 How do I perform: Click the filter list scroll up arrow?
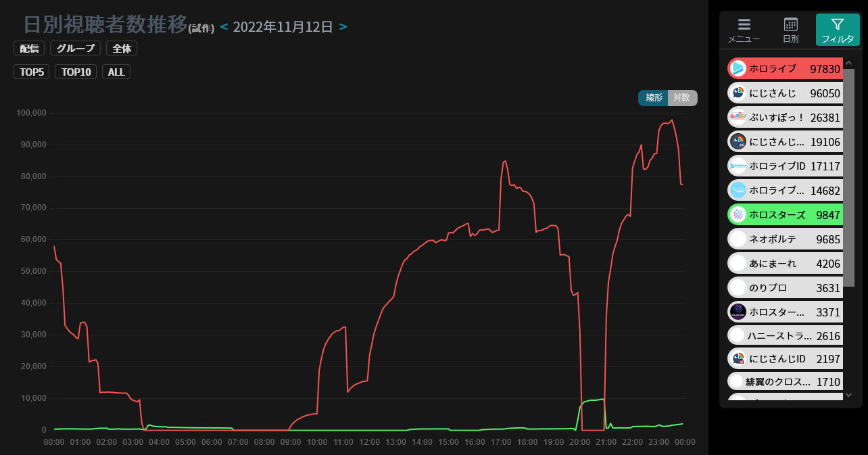pos(849,64)
